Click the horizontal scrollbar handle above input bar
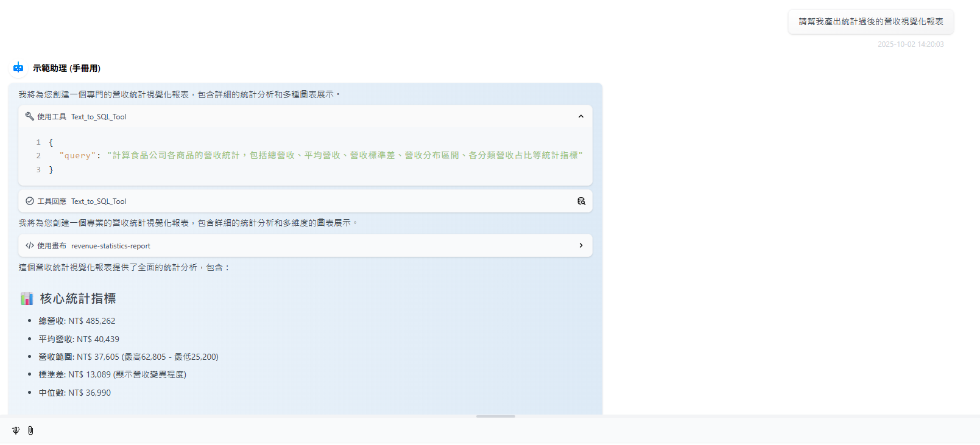 pyautogui.click(x=495, y=416)
